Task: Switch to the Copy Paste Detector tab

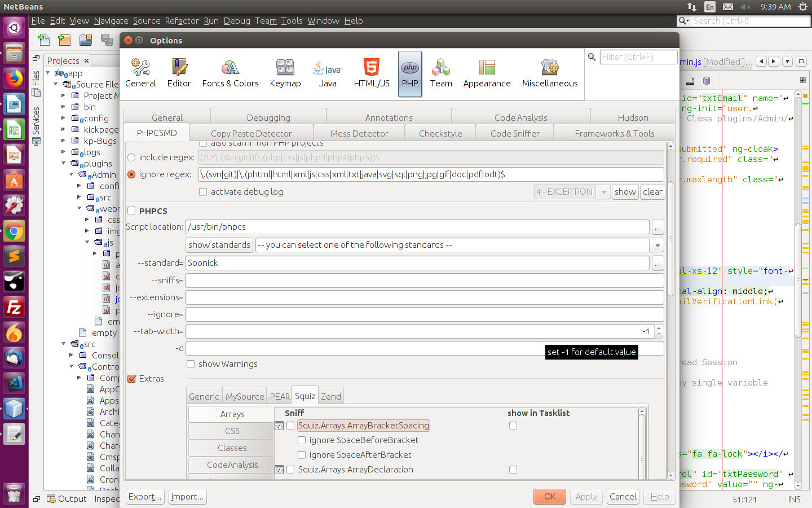Action: click(x=251, y=133)
